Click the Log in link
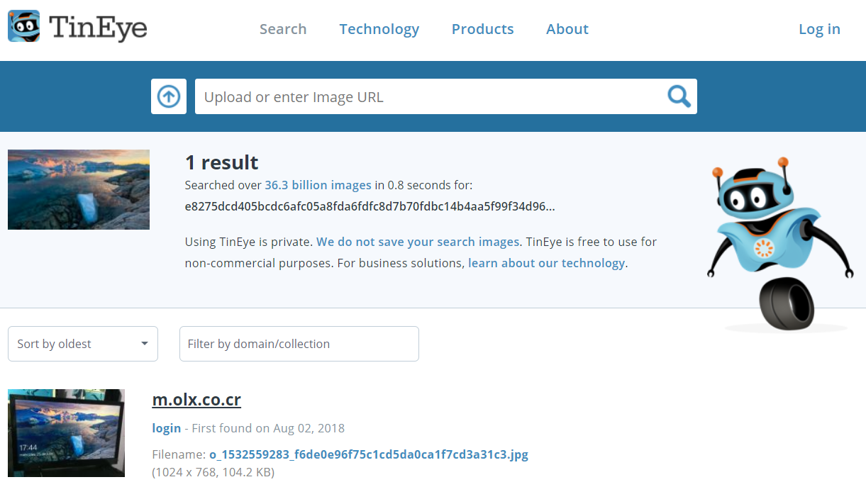The height and width of the screenshot is (504, 866). click(819, 29)
